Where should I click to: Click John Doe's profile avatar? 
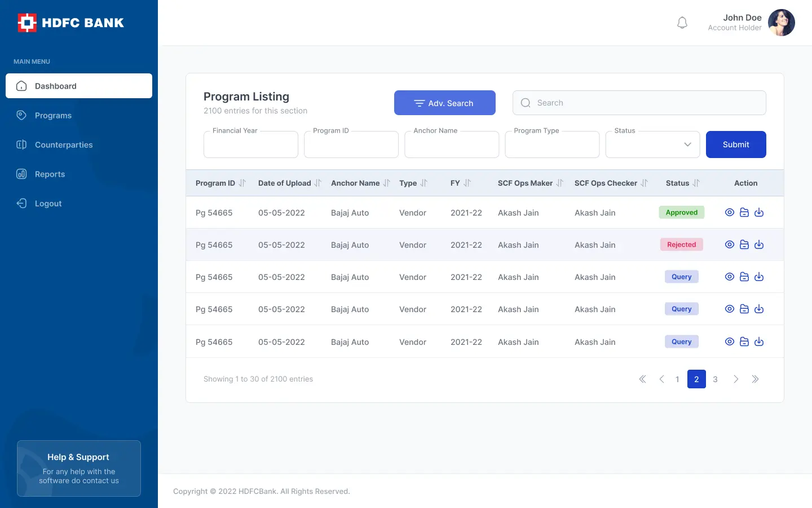click(782, 23)
